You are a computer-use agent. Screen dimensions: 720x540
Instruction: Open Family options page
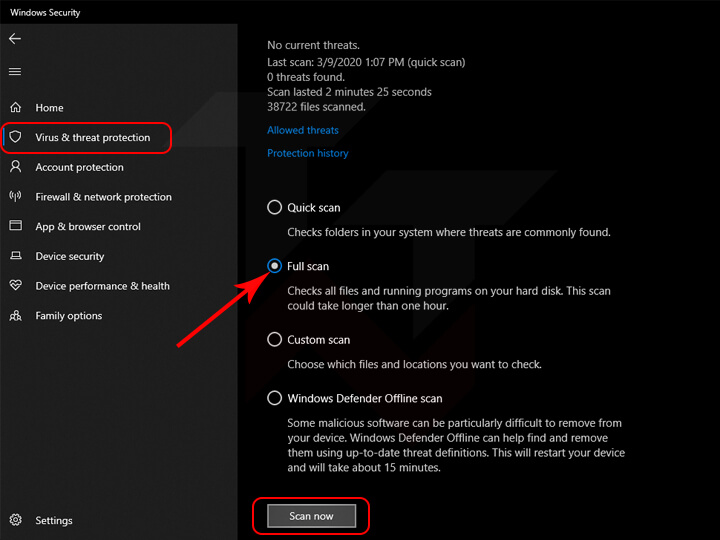click(69, 316)
